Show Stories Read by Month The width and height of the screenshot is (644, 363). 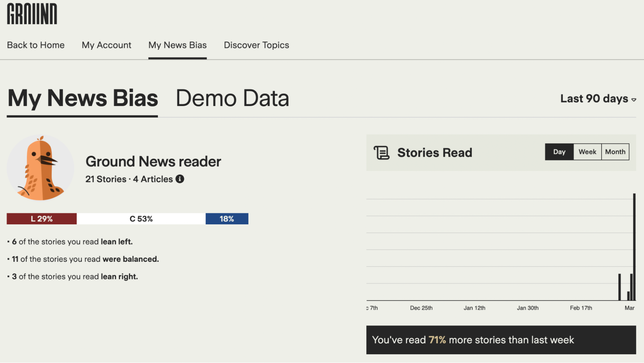point(615,152)
